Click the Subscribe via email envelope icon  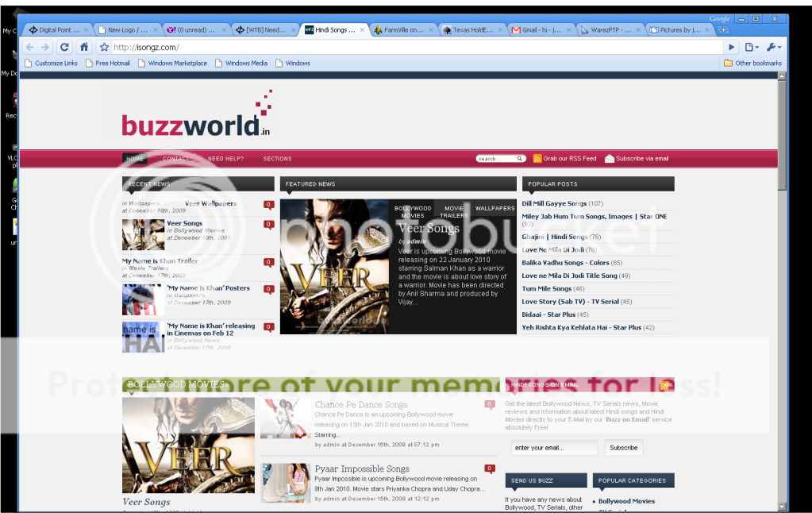tap(610, 159)
